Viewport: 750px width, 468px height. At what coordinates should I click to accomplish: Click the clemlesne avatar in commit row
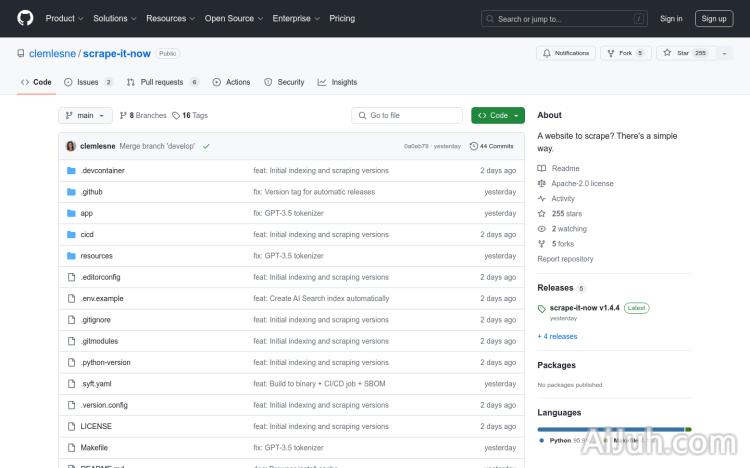click(x=71, y=146)
